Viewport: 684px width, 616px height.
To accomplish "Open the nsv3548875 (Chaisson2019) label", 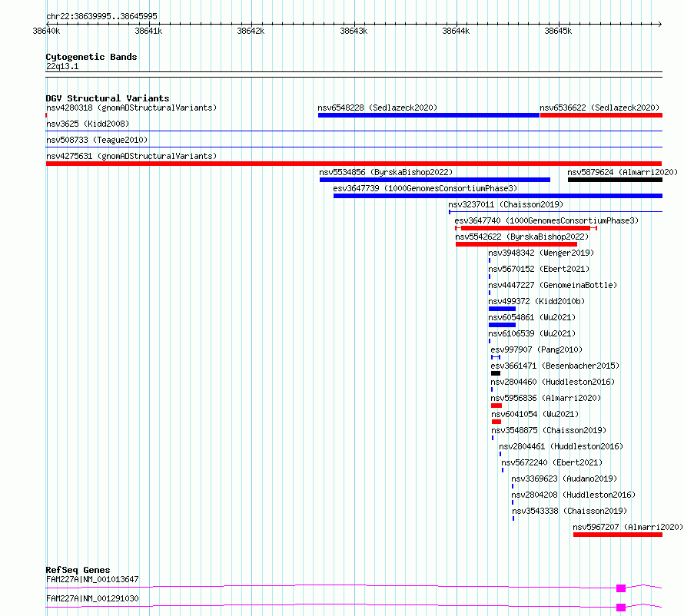I will tap(549, 430).
